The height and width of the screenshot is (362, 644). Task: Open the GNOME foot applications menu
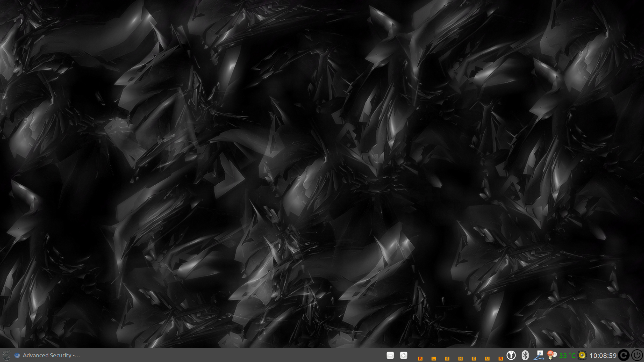tap(6, 355)
